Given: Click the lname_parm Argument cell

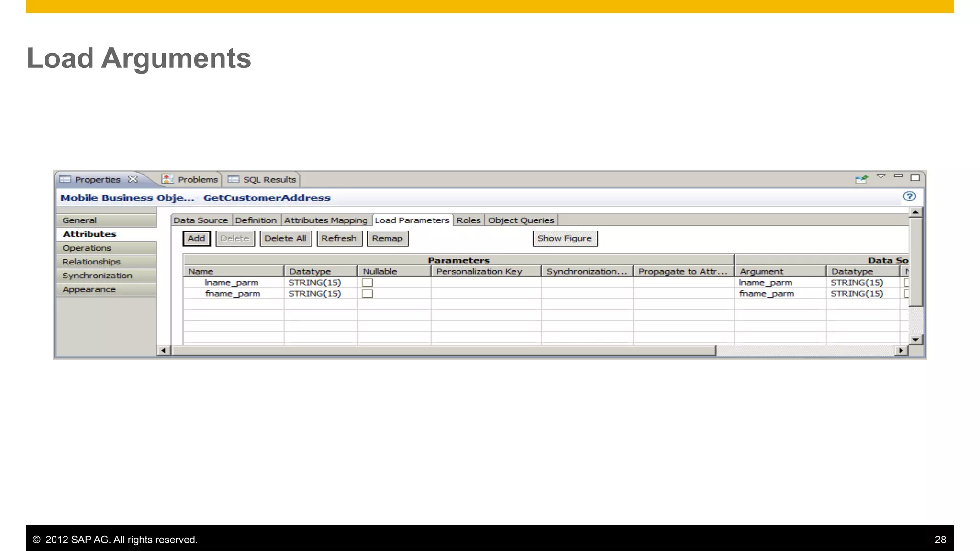Looking at the screenshot, I should point(780,282).
